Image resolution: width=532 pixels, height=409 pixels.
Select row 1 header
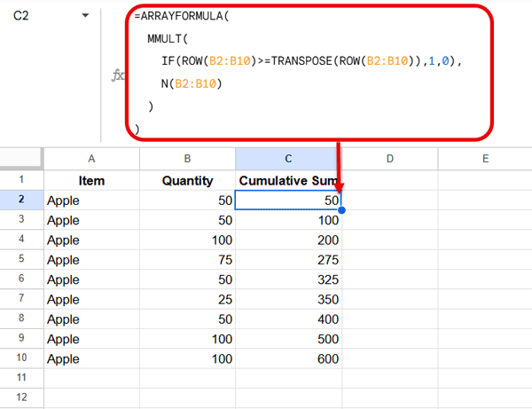21,181
